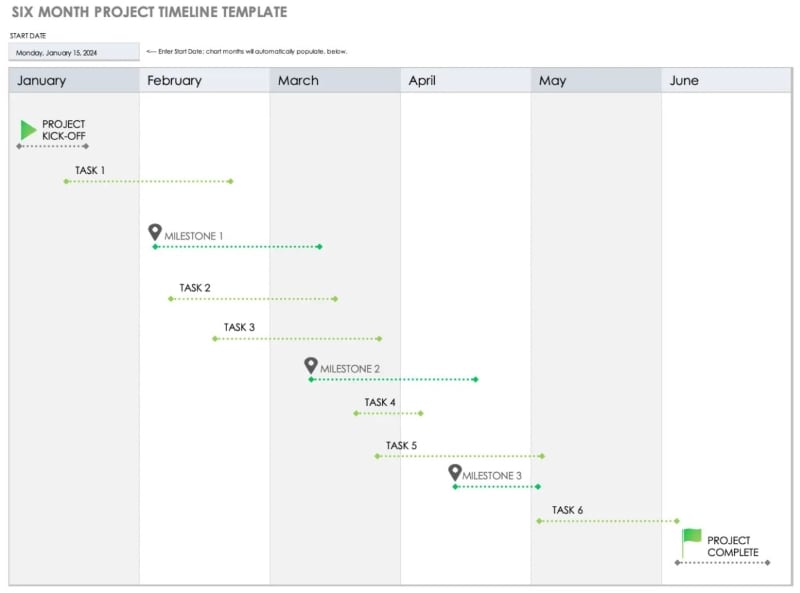Click the Milestone 2 dark green timeline bar

tap(393, 380)
